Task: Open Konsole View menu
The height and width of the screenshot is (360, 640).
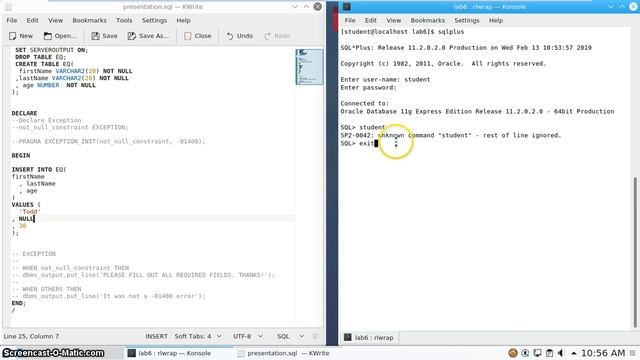Action: pos(393,20)
